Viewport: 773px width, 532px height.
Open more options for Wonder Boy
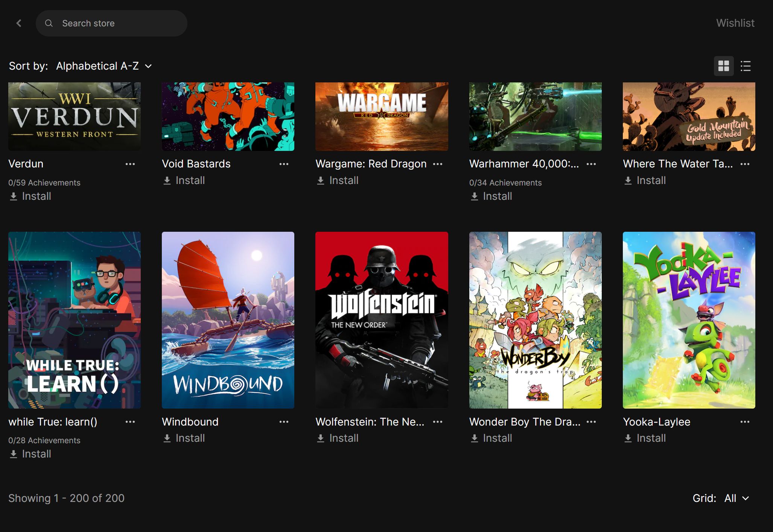pyautogui.click(x=591, y=422)
